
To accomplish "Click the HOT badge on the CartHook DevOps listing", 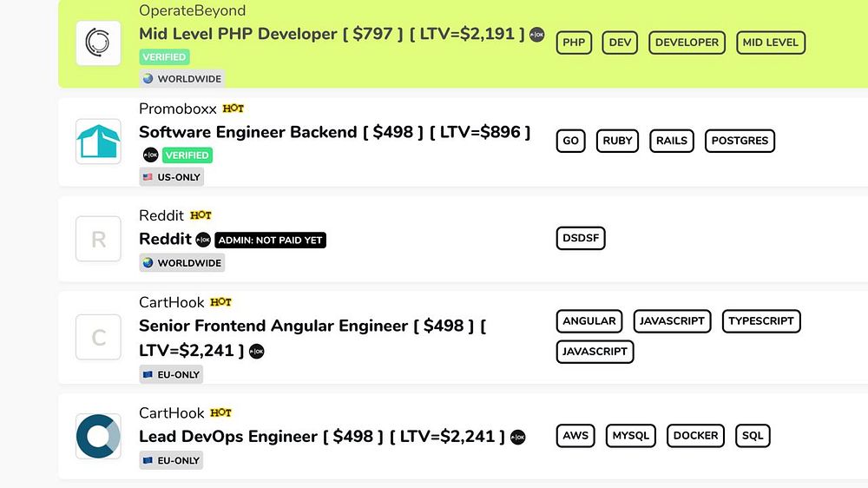I will click(x=220, y=413).
